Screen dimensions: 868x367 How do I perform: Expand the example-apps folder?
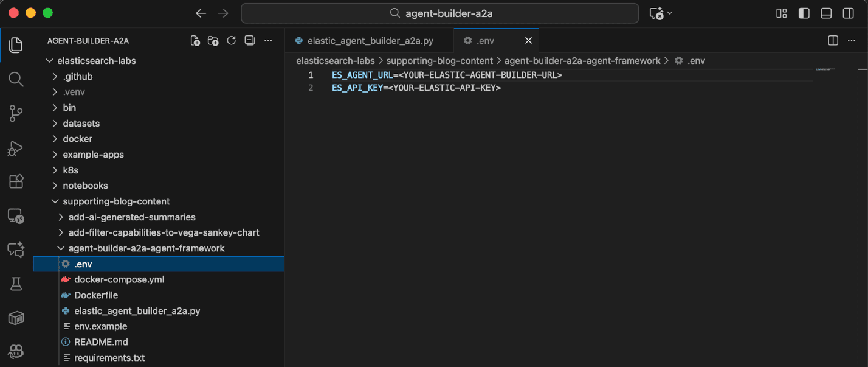click(93, 155)
